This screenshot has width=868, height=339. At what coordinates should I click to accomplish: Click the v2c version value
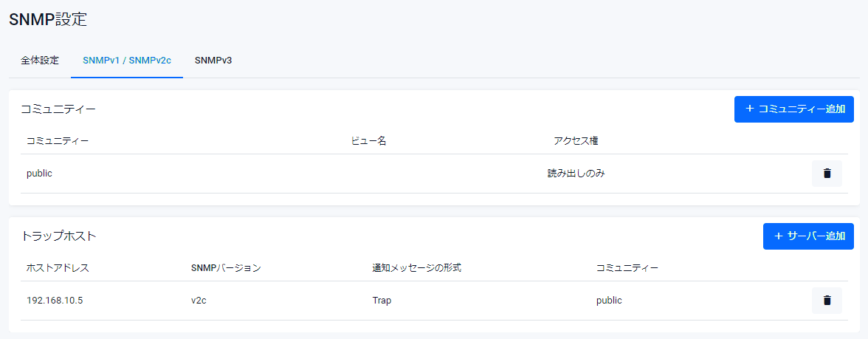(x=199, y=301)
